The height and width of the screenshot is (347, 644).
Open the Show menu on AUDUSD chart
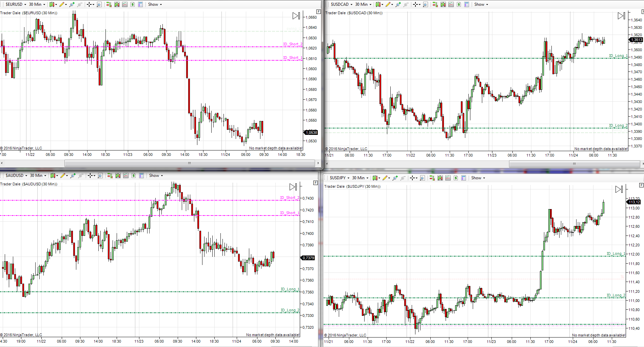coord(156,176)
